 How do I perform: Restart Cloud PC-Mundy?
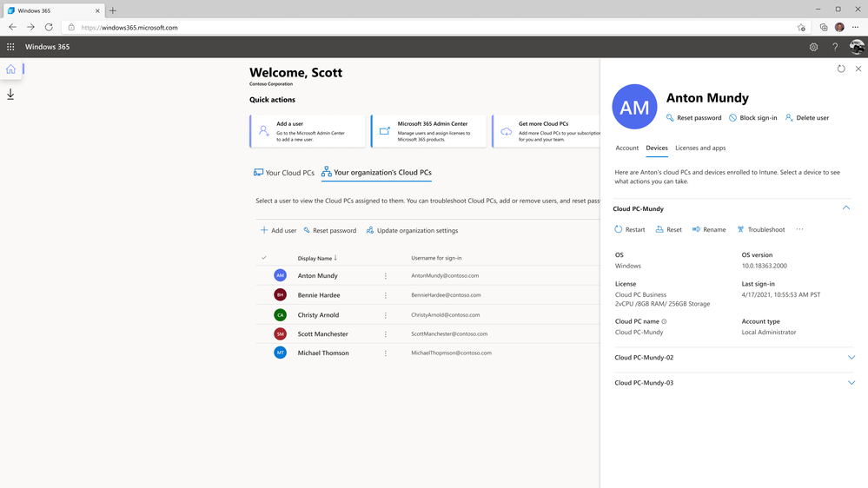click(x=629, y=229)
